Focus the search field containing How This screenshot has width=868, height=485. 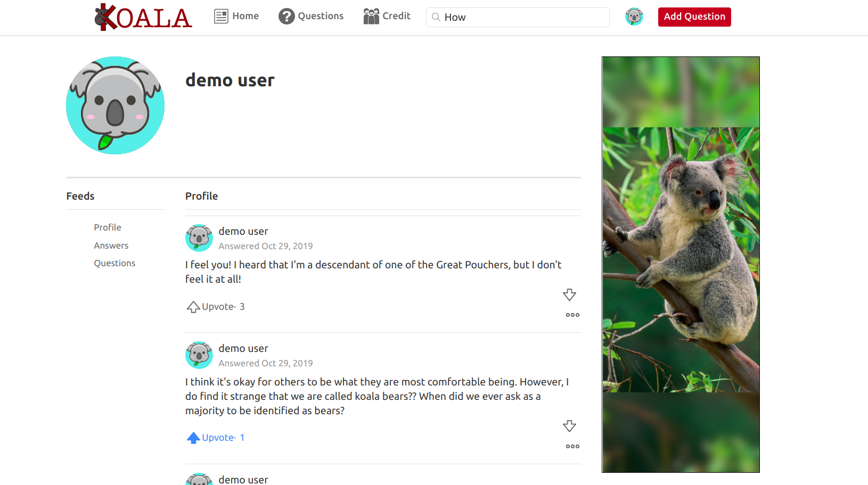[518, 17]
